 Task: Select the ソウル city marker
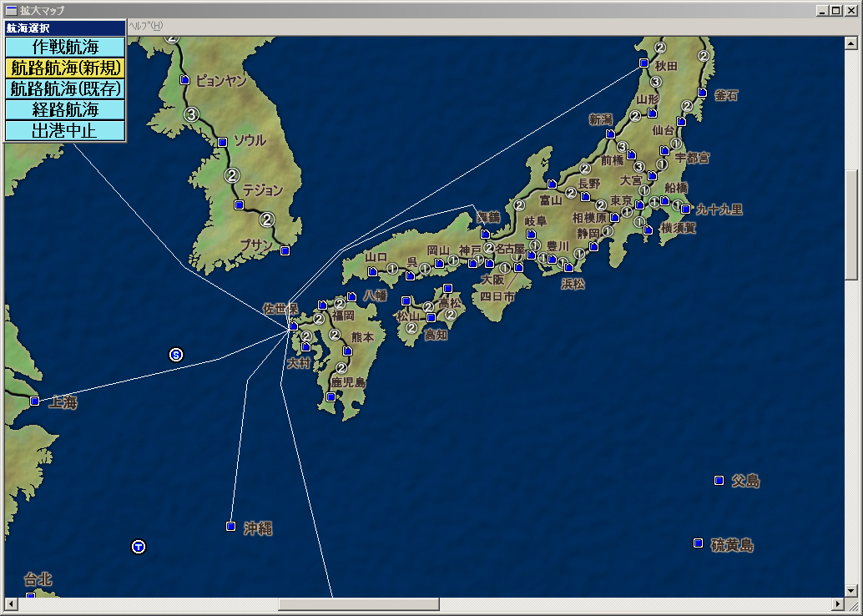(x=222, y=142)
